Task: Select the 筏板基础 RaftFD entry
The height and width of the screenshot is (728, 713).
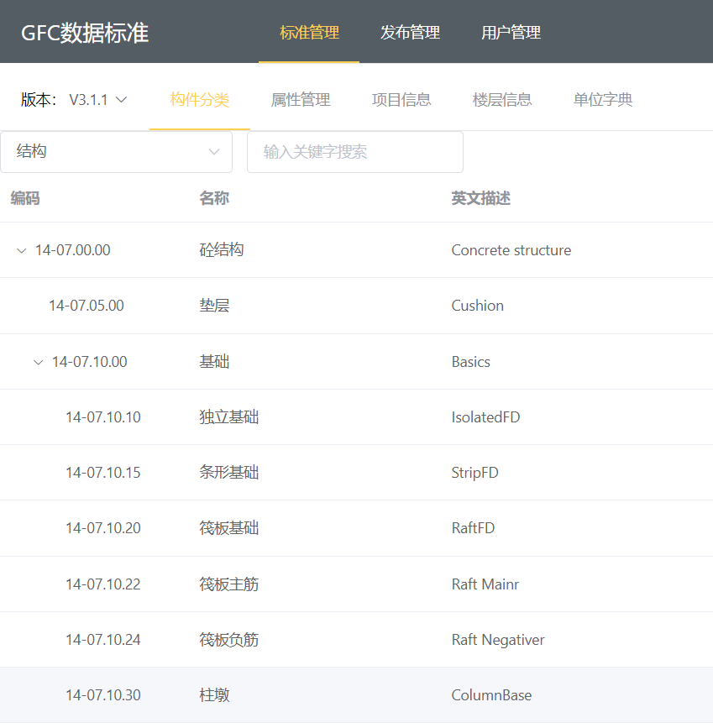Action: point(252,528)
